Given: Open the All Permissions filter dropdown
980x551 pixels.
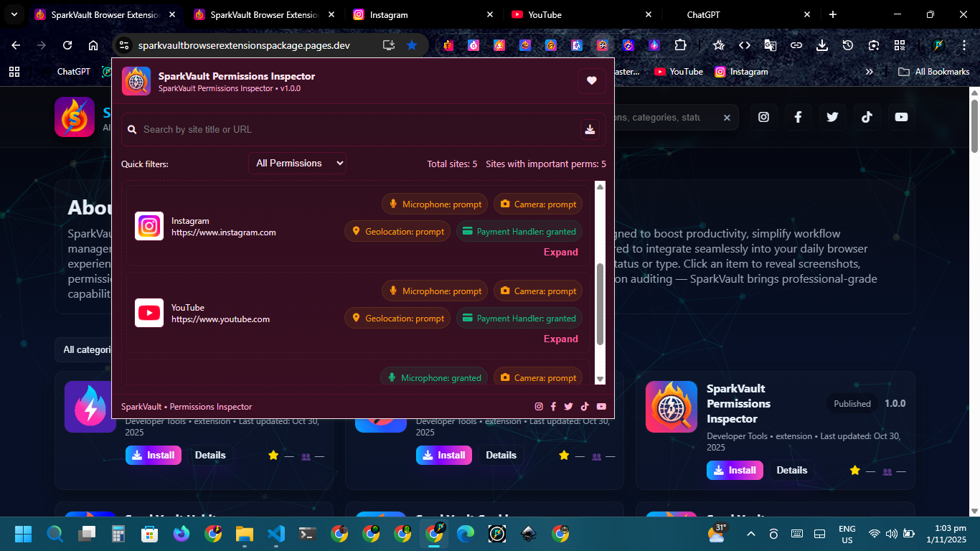Looking at the screenshot, I should 297,164.
